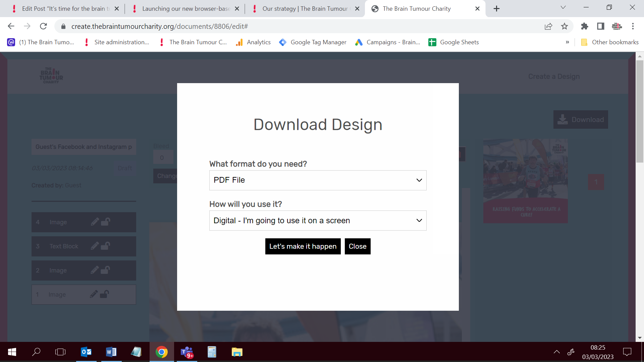Show hidden system tray icons
Screen dimensions: 644x362
[x=557, y=352]
